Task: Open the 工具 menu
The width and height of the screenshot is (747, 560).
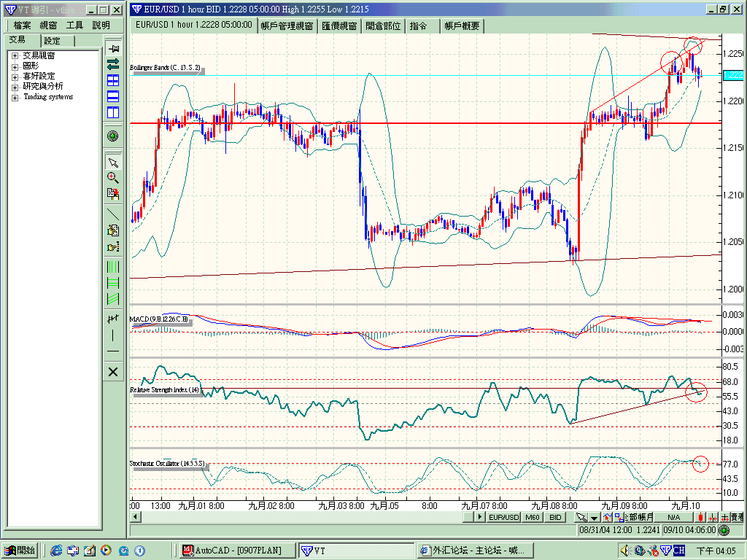Action: 74,26
